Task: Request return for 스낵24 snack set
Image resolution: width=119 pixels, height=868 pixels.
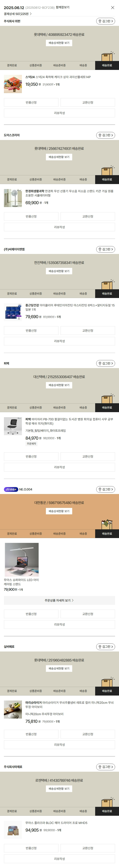Action: tap(31, 102)
